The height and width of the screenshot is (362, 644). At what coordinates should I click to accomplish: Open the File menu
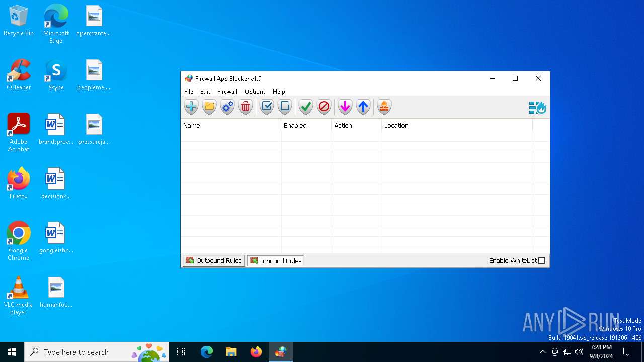pos(189,92)
